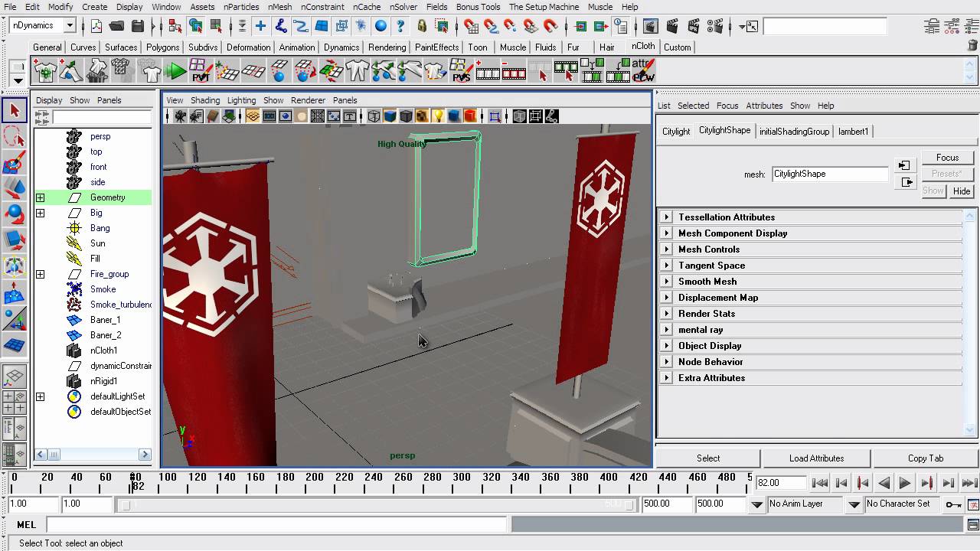This screenshot has width=980, height=551.
Task: Click the nCloth1 node icon in outliner
Action: click(74, 350)
